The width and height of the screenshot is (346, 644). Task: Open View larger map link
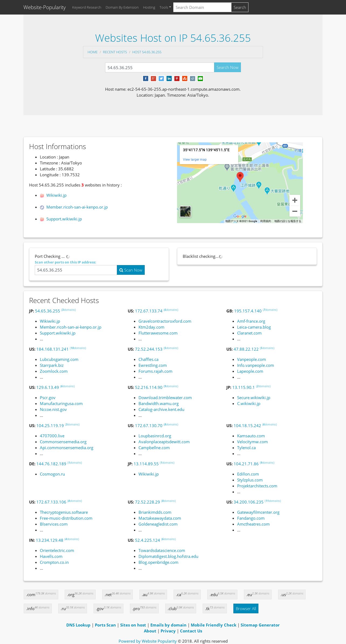pos(195,160)
